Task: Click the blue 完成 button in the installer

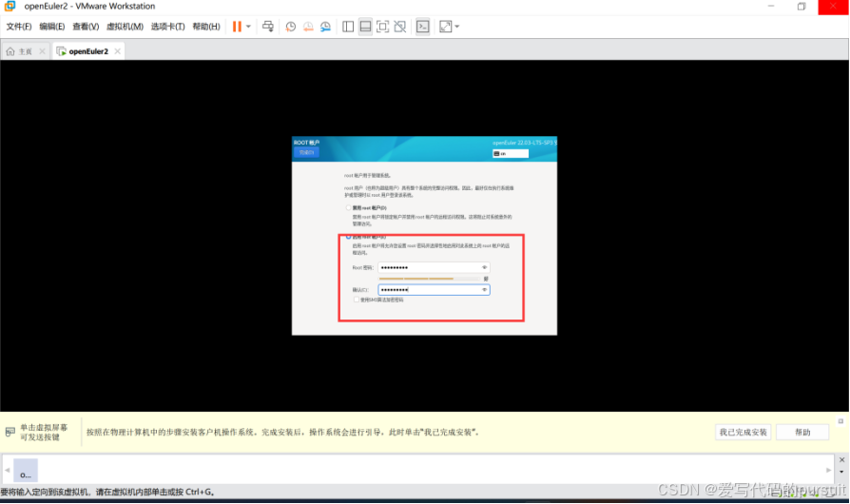Action: coord(306,152)
